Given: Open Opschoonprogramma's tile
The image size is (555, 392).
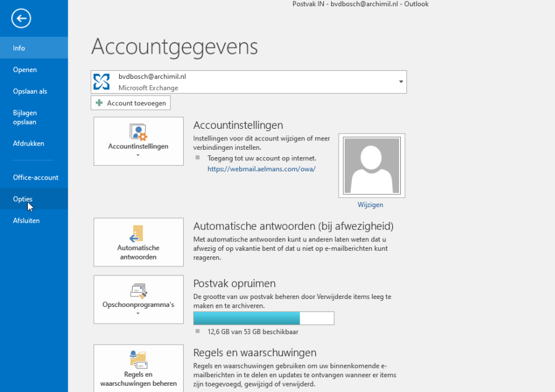Looking at the screenshot, I should point(138,300).
